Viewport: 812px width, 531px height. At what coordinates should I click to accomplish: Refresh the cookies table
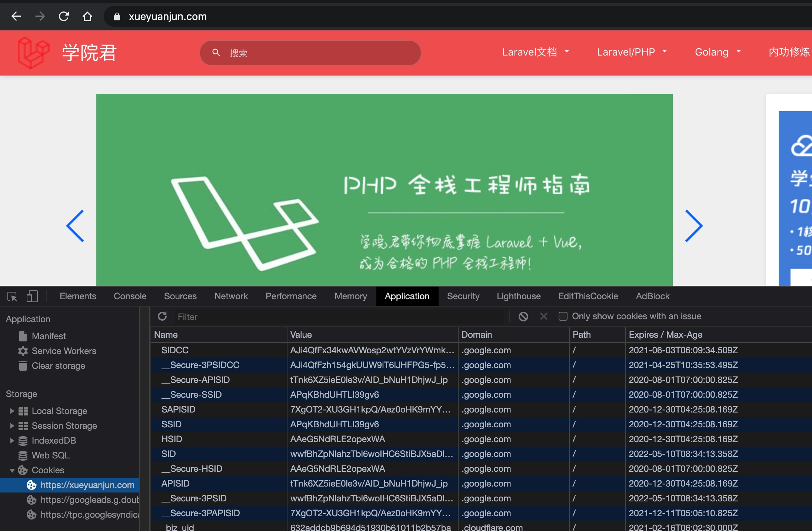click(162, 316)
